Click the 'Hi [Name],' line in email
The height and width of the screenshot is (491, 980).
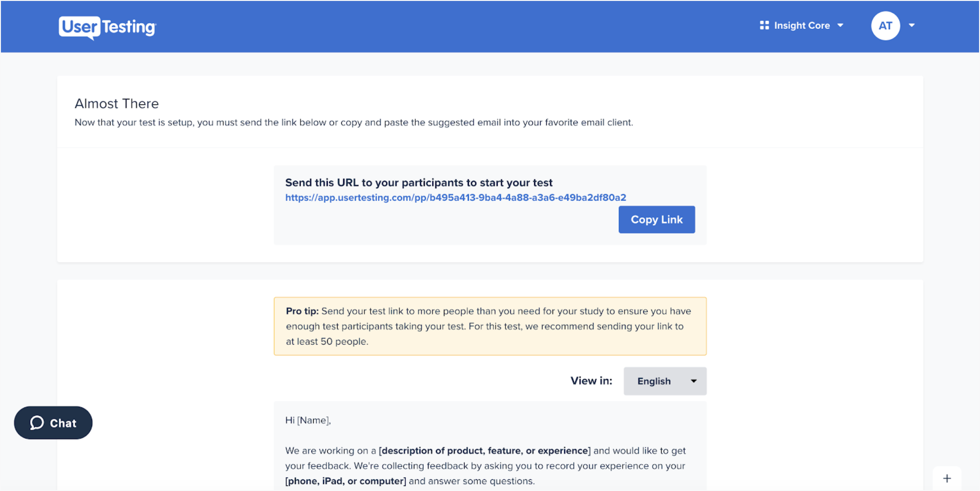point(308,420)
